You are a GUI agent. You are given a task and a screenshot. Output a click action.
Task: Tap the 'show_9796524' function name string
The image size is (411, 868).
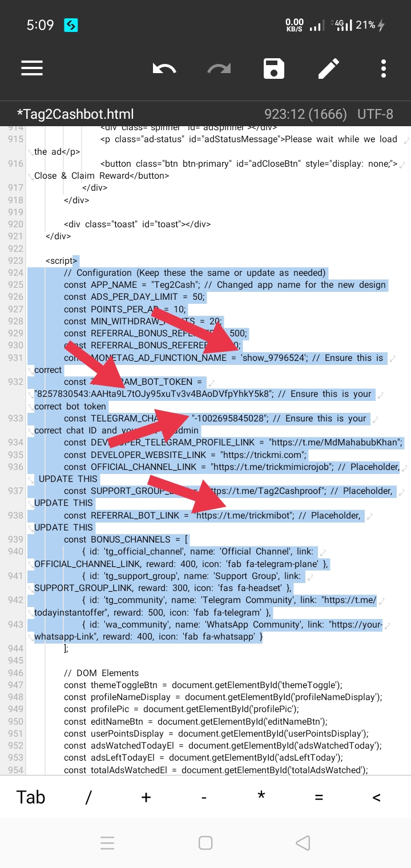(274, 358)
